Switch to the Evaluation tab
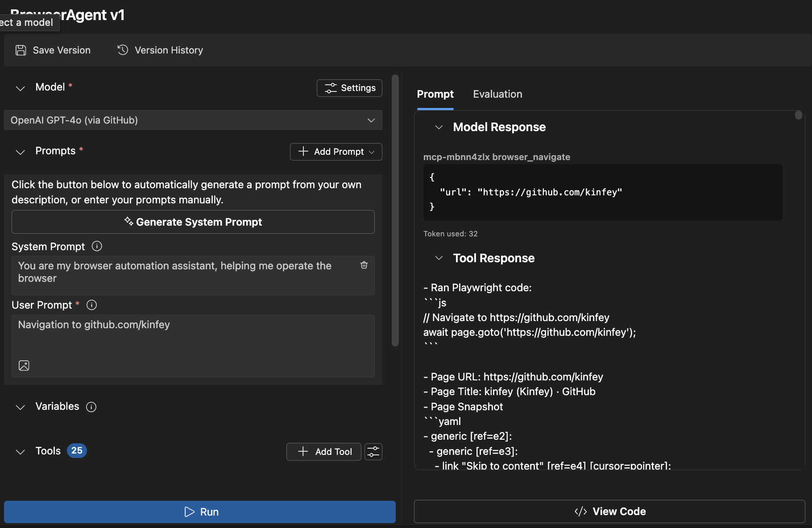812x528 pixels. pos(497,94)
